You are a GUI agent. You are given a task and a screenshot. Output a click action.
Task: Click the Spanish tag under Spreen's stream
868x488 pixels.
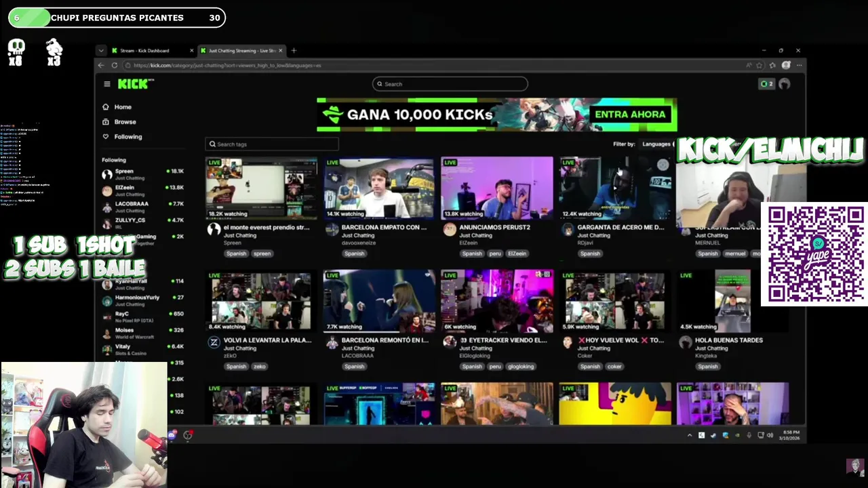tap(236, 253)
